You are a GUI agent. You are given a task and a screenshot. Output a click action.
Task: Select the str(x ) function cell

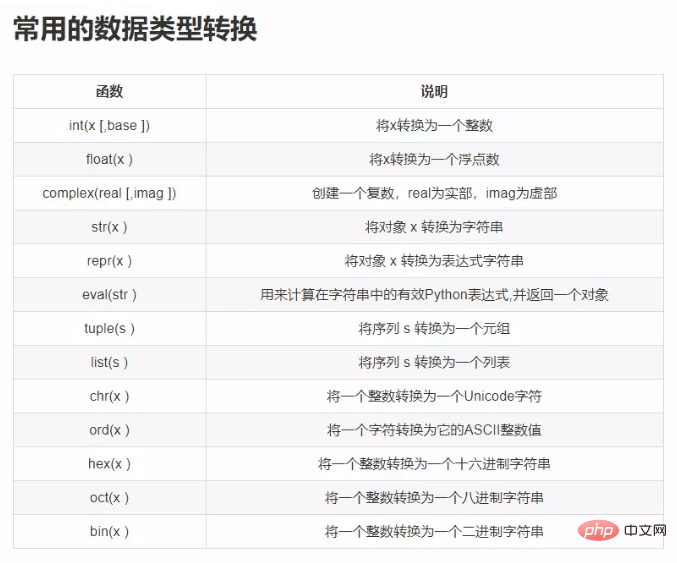110,227
